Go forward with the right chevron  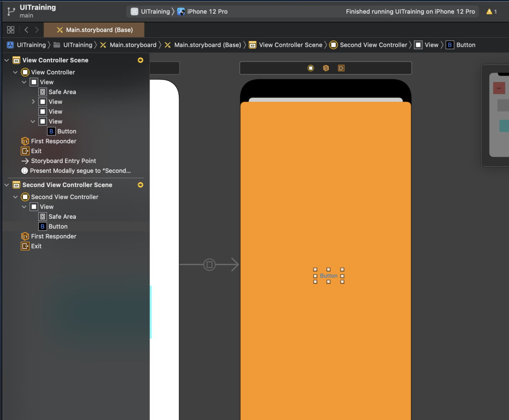pos(37,30)
